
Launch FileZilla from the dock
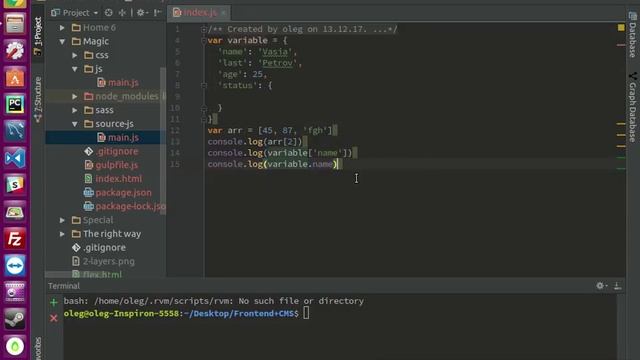click(15, 239)
